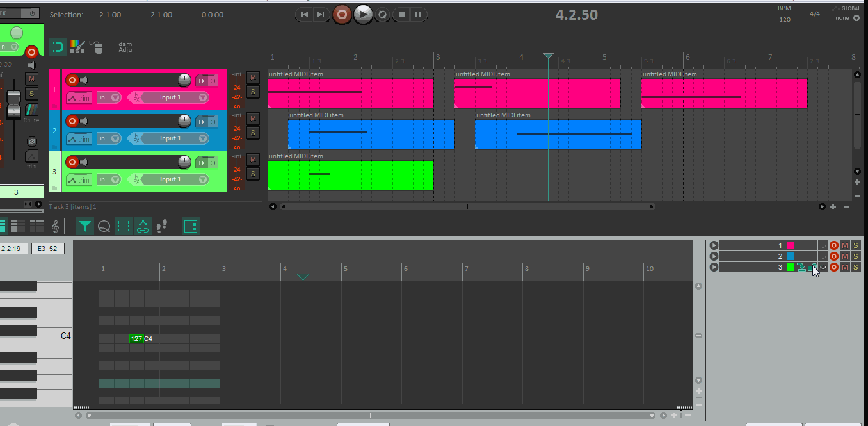
Task: Open input FX on track 1
Action: 135,97
